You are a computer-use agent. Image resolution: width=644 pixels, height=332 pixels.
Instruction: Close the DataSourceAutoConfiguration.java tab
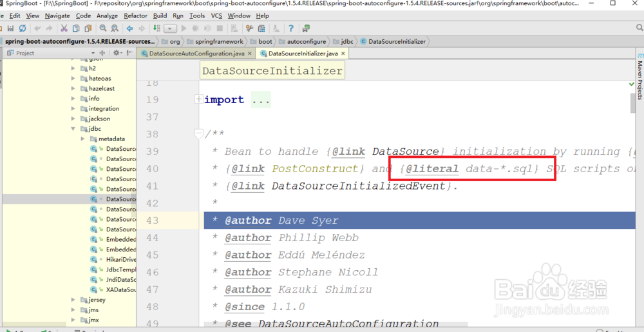point(250,54)
